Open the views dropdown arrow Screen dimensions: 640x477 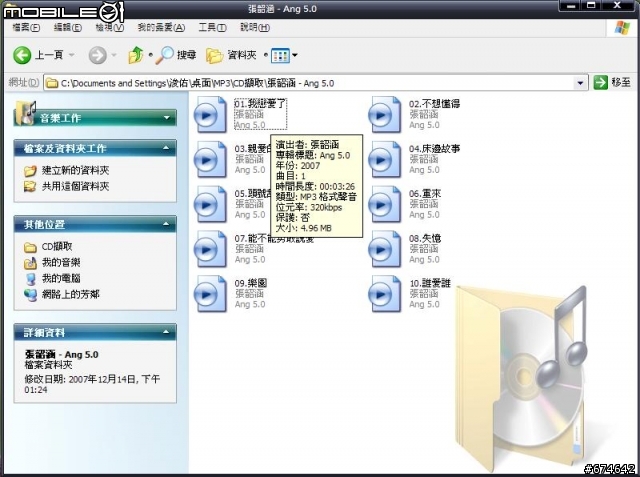(x=295, y=55)
